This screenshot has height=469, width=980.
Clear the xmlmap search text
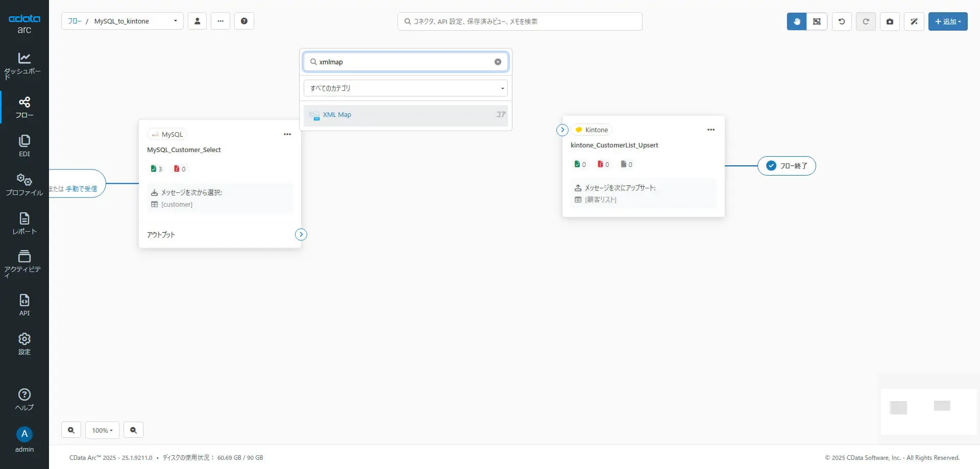tap(498, 62)
